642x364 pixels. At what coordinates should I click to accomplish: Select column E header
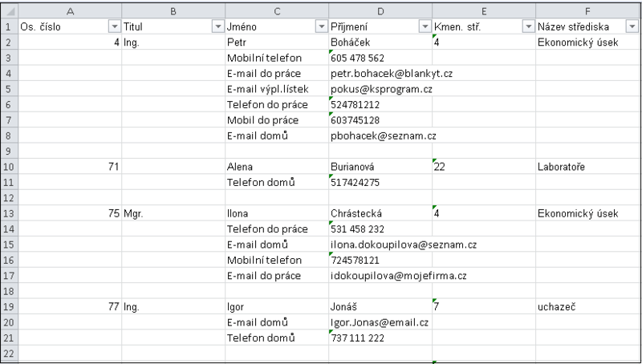pyautogui.click(x=484, y=11)
